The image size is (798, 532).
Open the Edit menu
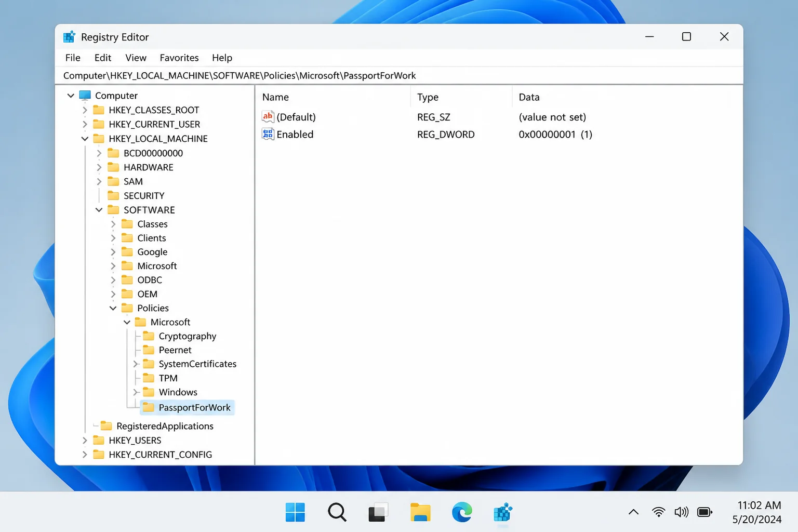[x=103, y=58]
